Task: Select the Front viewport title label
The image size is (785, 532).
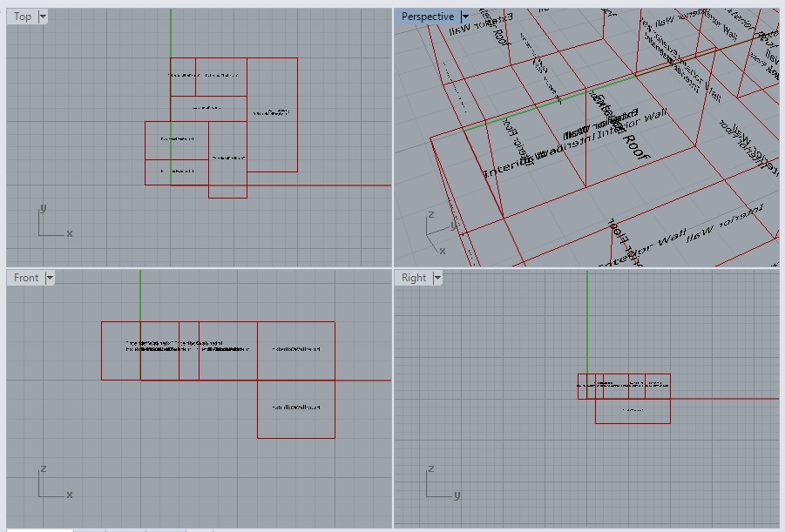Action: click(x=26, y=278)
